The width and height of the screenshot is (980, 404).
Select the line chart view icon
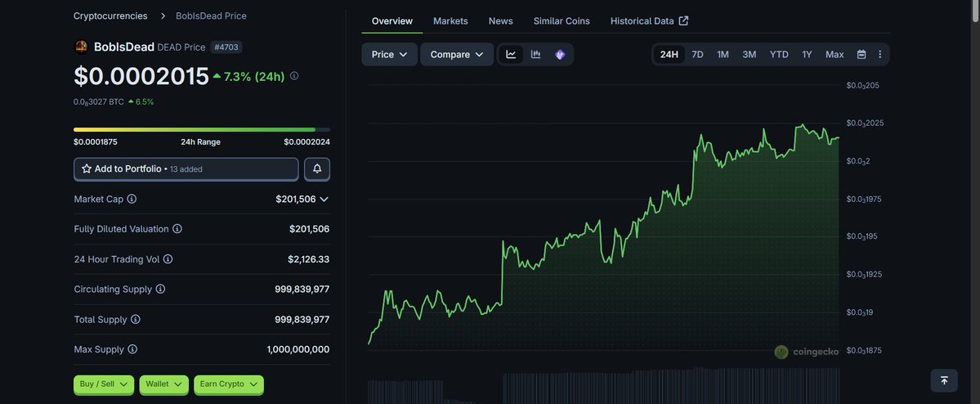coord(511,55)
